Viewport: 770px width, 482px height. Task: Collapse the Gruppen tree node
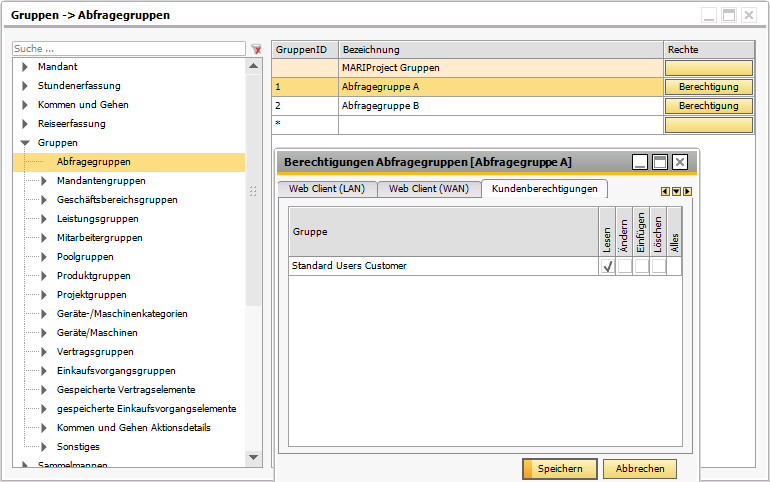tap(25, 143)
